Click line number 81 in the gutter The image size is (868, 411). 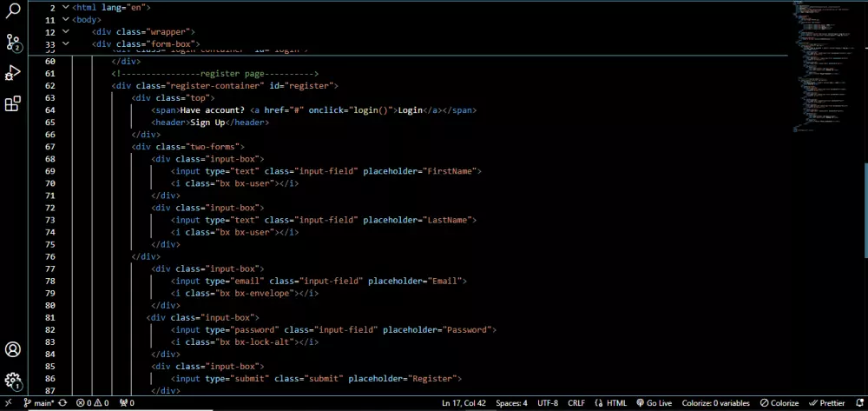click(49, 317)
